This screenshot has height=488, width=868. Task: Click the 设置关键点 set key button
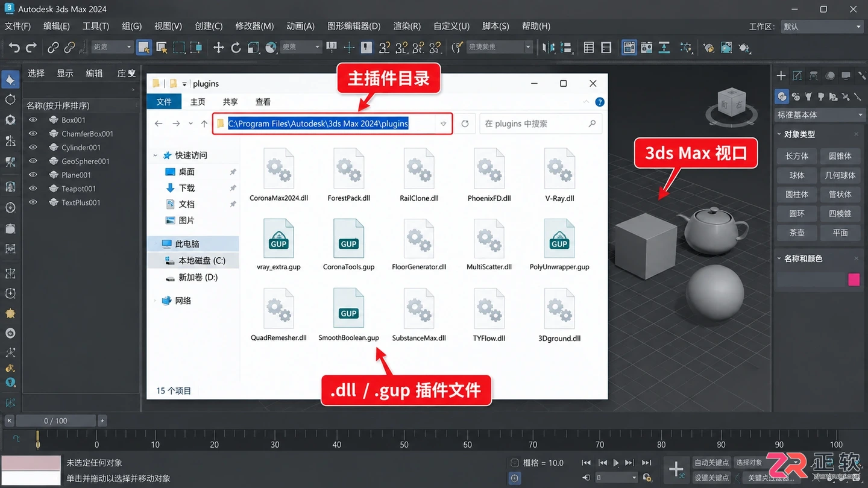click(x=712, y=478)
